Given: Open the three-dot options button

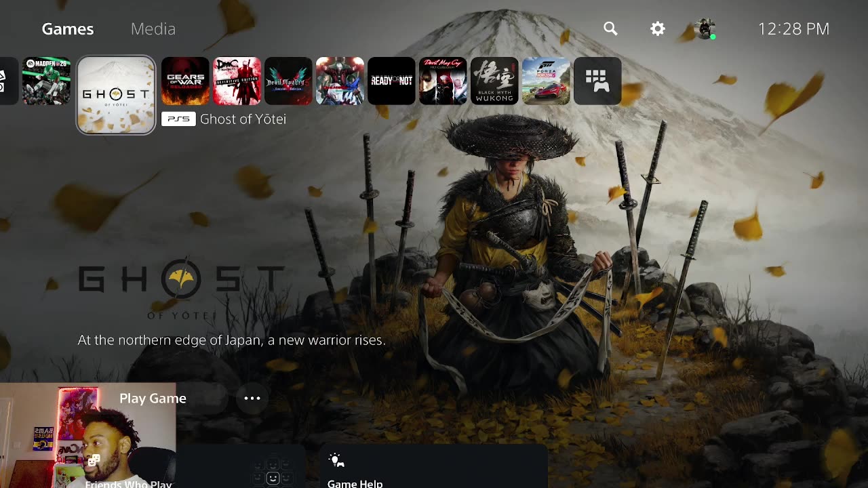Looking at the screenshot, I should pyautogui.click(x=252, y=399).
